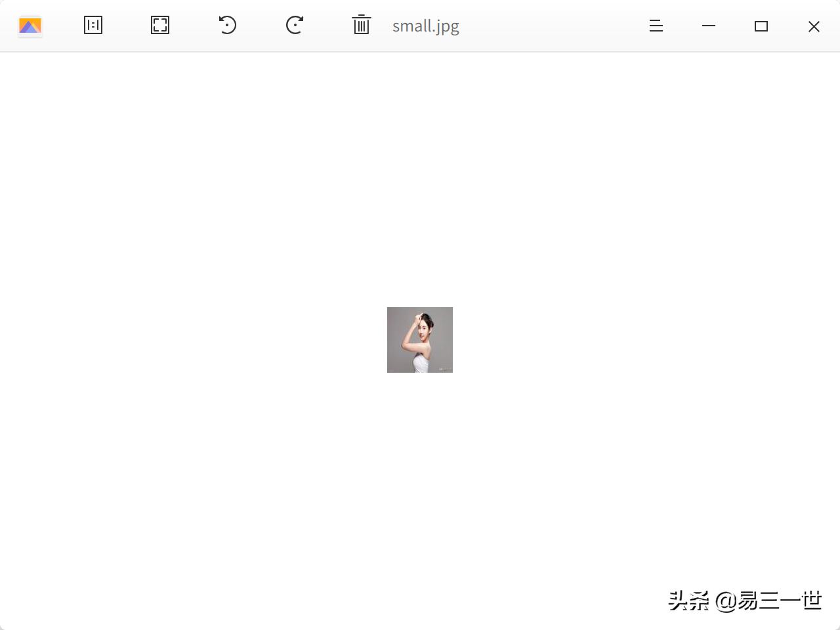Click the photo of the woman
Screen dimensions: 840x630
pos(419,339)
